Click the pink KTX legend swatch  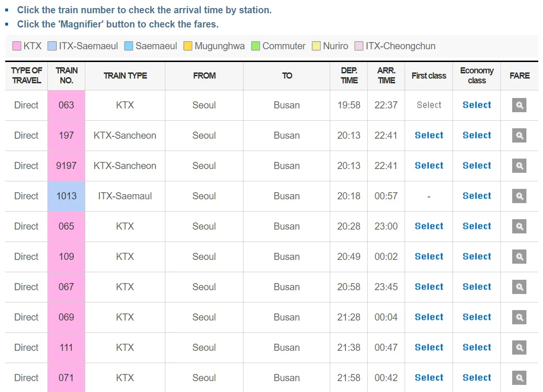pos(16,46)
